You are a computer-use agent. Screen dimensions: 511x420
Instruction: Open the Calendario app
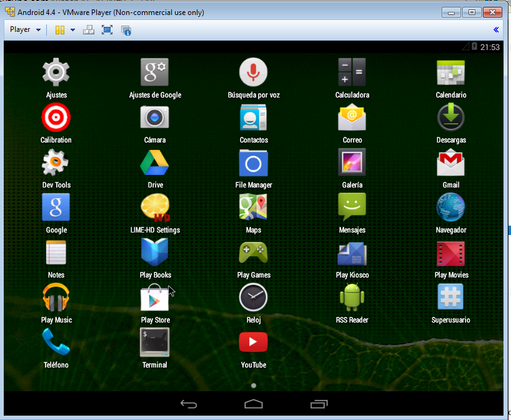coord(450,72)
